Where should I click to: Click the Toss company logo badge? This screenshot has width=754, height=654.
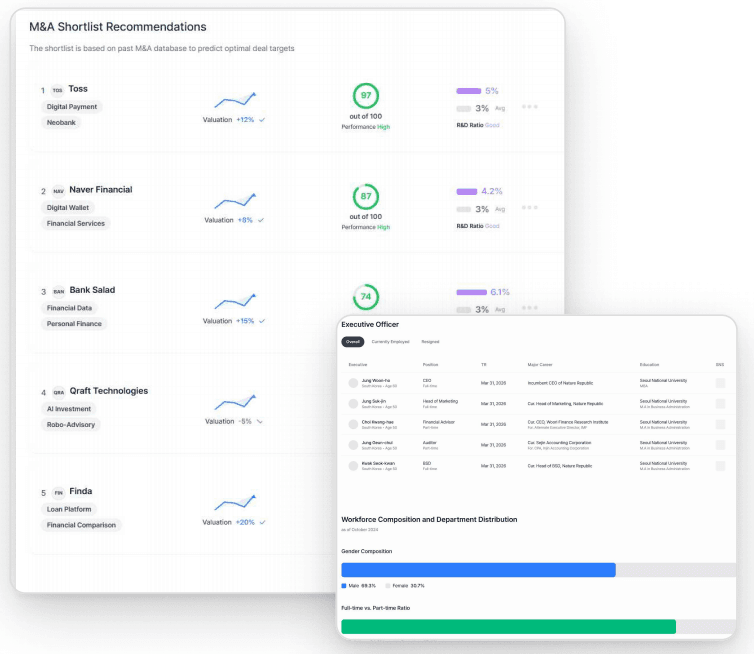[58, 90]
